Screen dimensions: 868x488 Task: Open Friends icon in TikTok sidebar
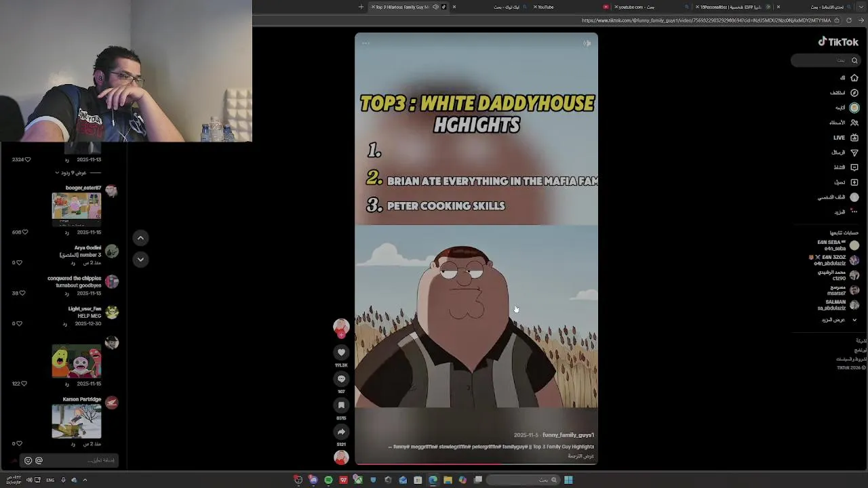(x=854, y=123)
